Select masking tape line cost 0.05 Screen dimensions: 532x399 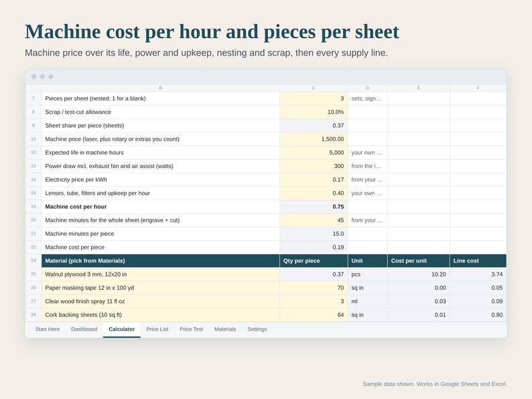(478, 288)
